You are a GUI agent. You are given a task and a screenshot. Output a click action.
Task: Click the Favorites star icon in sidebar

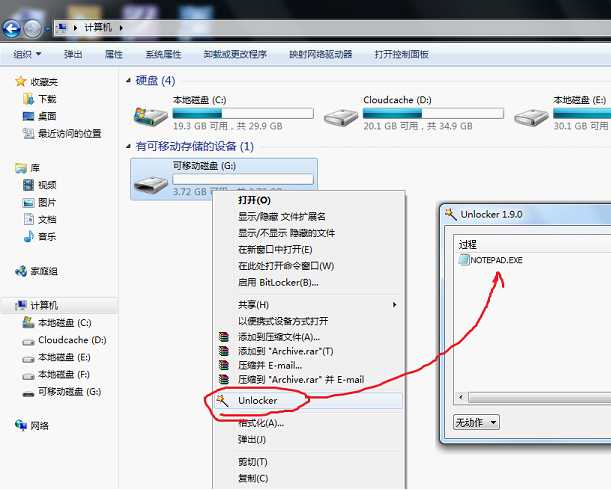[x=20, y=81]
